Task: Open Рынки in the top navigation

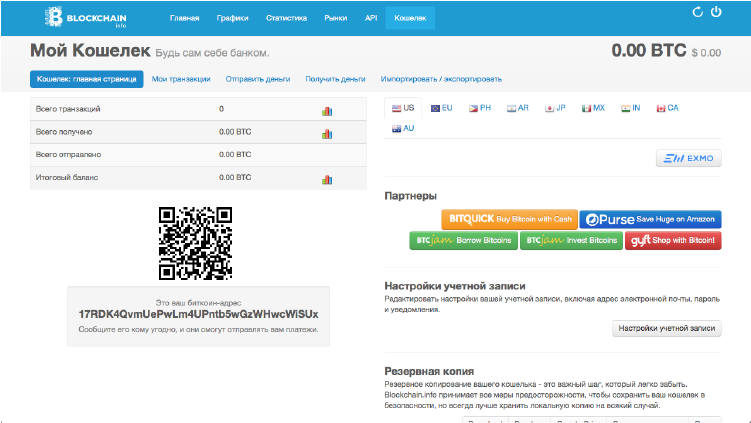Action: [x=335, y=18]
